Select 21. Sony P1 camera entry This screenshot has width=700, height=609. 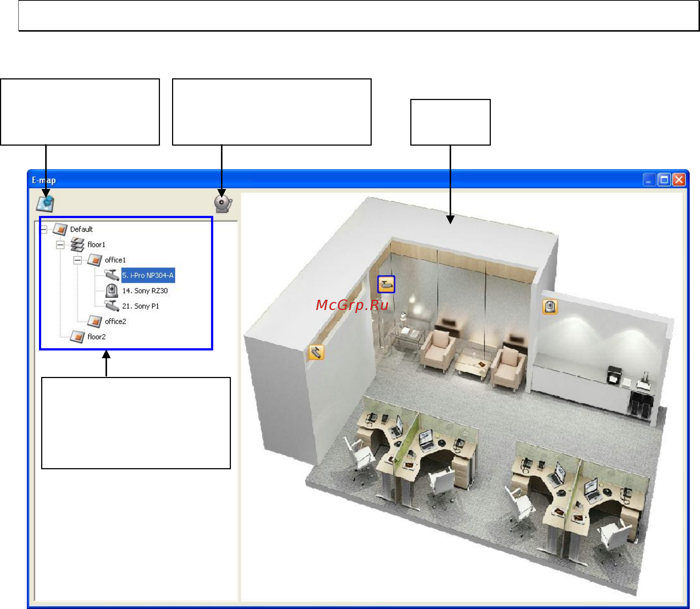pyautogui.click(x=141, y=306)
